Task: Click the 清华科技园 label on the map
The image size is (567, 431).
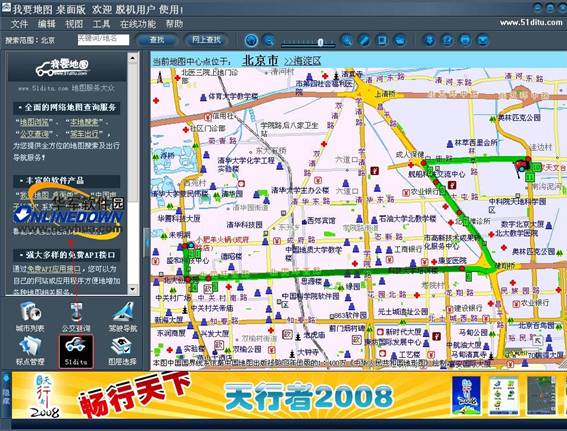Action: point(244,225)
